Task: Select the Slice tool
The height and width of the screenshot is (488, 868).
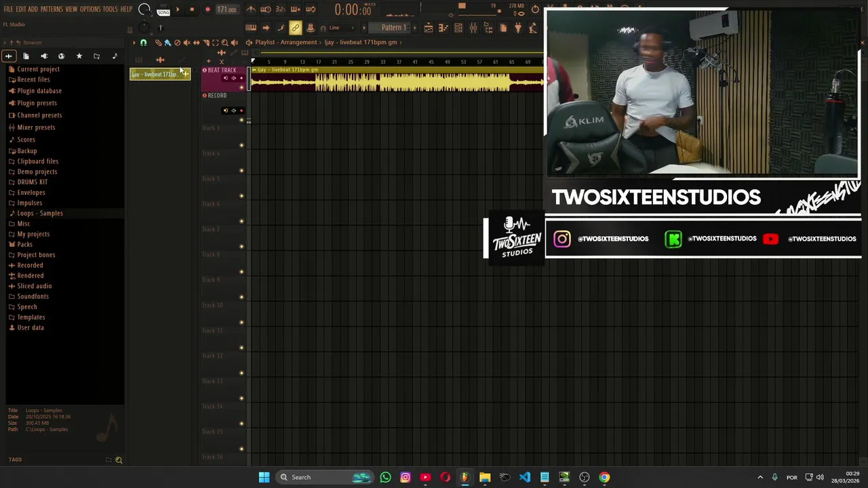Action: [x=206, y=43]
